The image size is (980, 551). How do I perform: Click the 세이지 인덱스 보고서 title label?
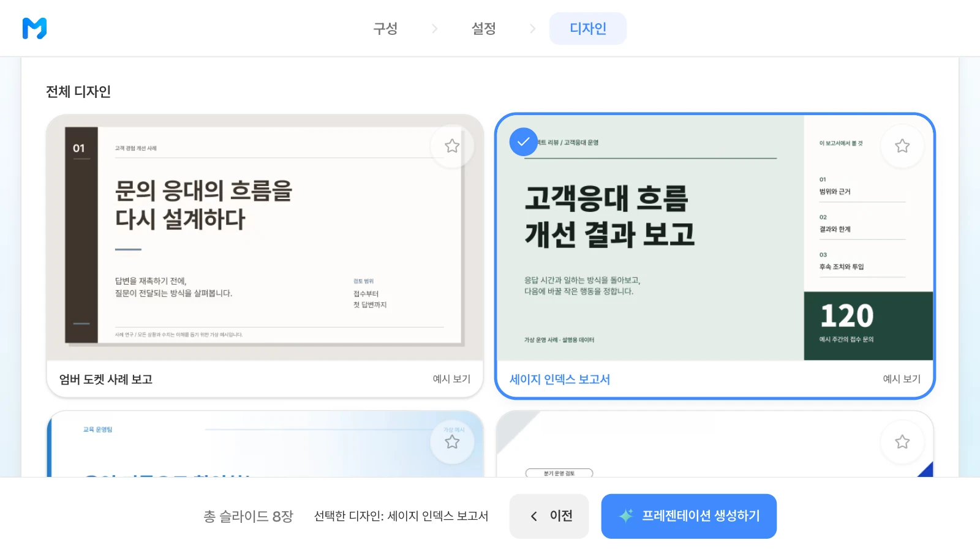[x=560, y=380]
